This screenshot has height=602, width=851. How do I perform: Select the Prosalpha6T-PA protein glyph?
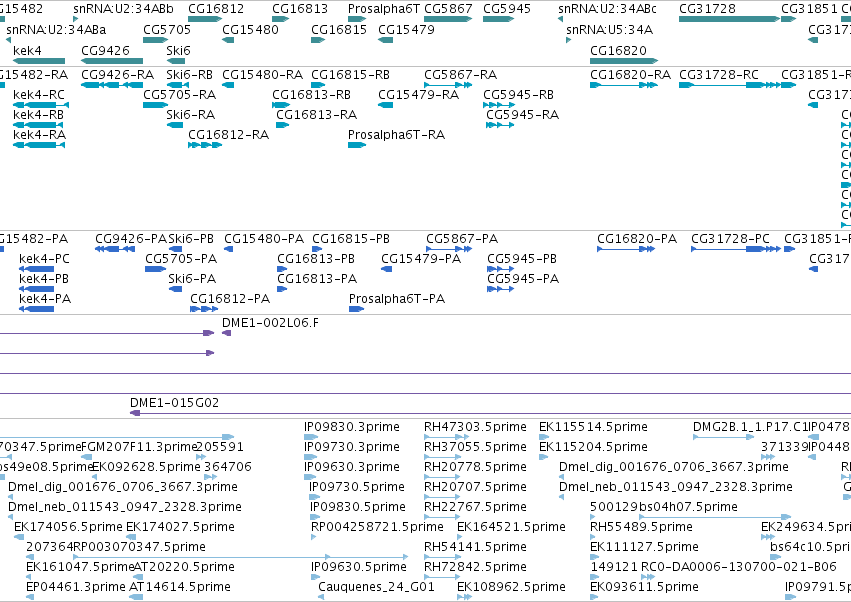coord(357,309)
